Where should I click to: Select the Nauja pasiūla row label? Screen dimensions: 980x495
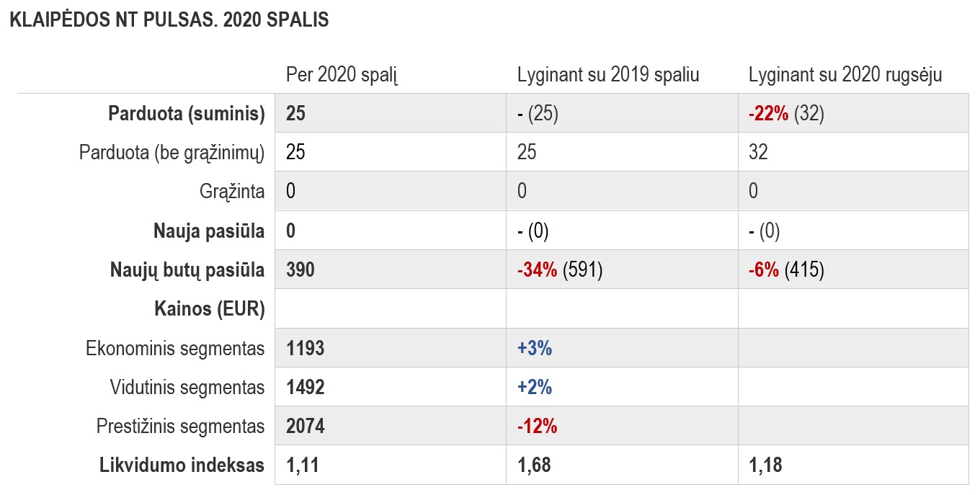pos(209,231)
